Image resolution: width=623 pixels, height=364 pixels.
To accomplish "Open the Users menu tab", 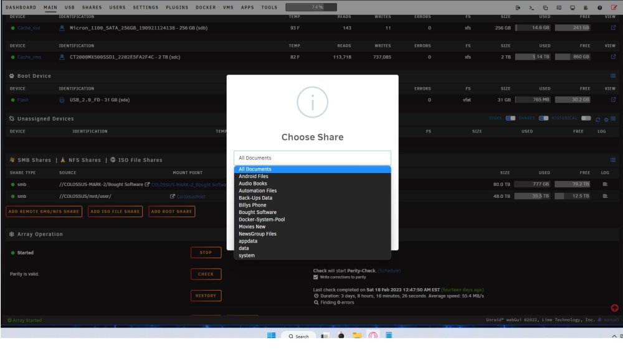I will coord(117,7).
